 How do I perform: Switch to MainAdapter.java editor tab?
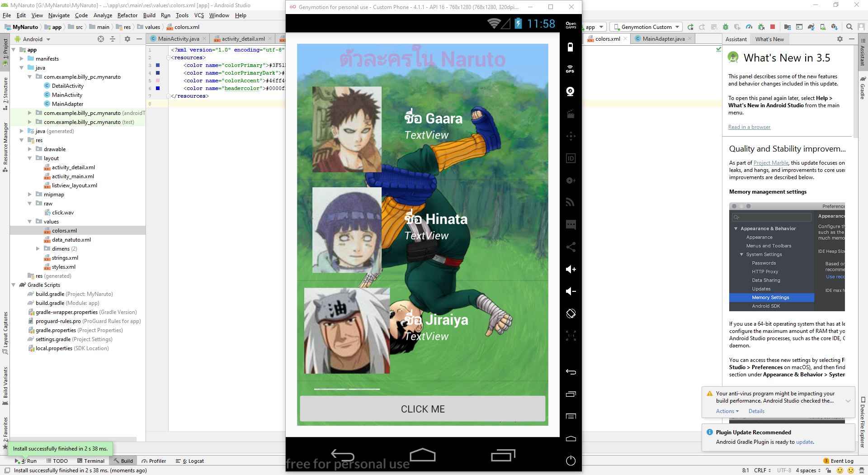click(663, 39)
